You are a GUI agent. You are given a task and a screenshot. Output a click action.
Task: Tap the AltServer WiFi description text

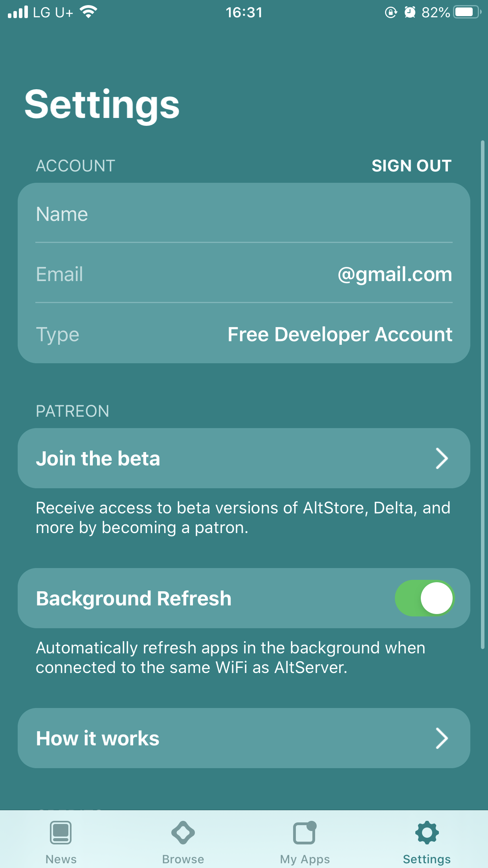[x=231, y=658]
